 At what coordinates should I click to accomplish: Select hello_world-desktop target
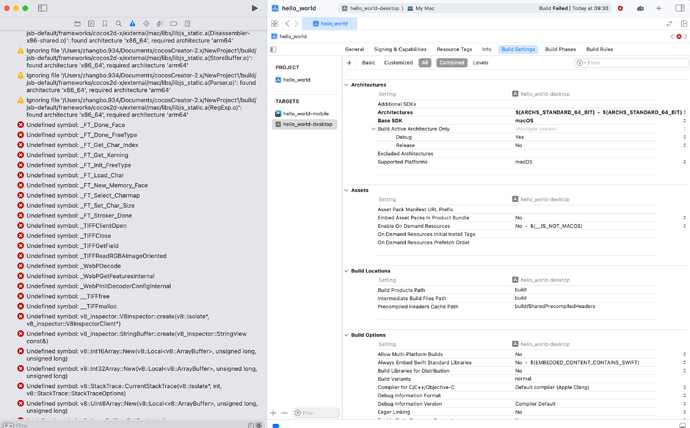tap(305, 124)
